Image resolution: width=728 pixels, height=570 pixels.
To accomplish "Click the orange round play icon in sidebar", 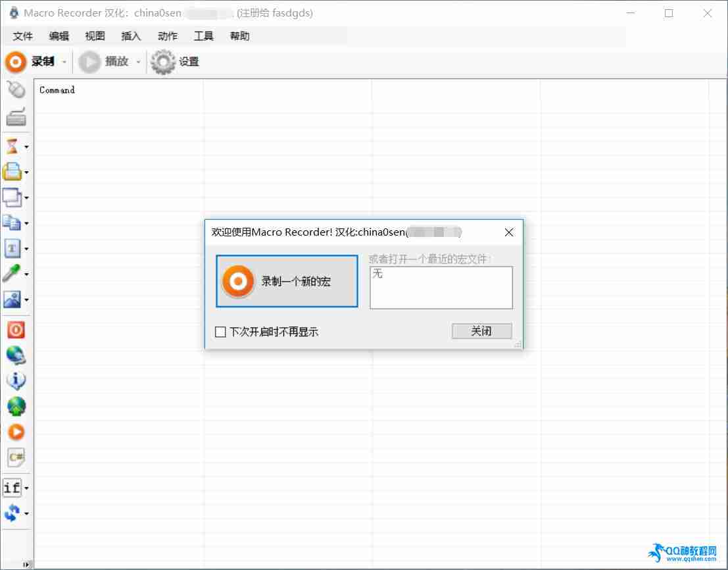I will [16, 432].
